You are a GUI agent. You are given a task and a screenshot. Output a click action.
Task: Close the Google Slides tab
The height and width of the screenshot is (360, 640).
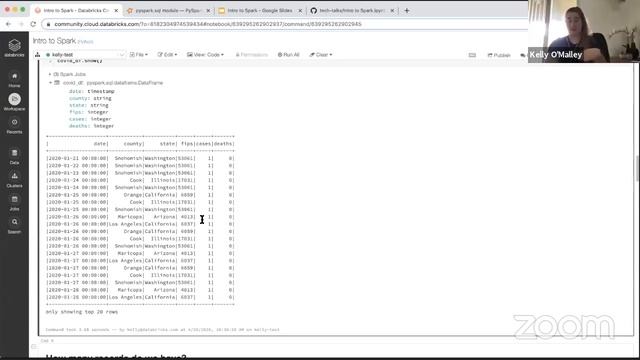click(300, 11)
